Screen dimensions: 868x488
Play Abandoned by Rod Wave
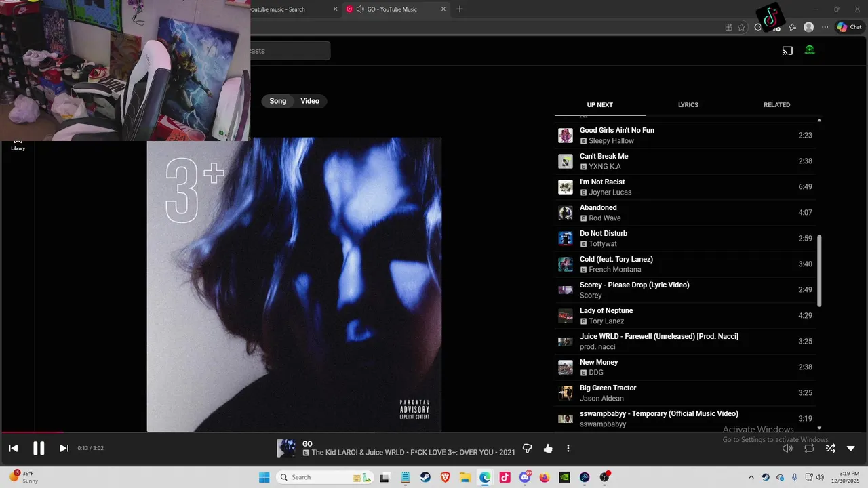tap(685, 213)
